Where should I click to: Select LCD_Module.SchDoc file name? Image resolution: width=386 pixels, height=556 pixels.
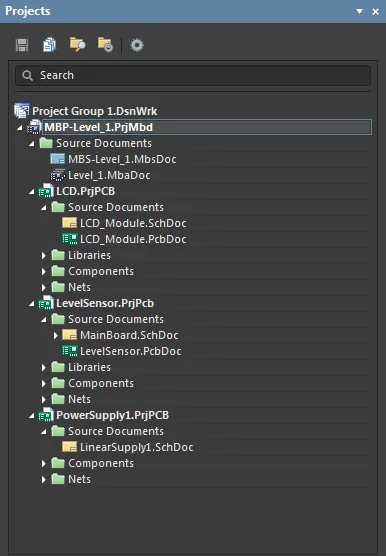133,223
